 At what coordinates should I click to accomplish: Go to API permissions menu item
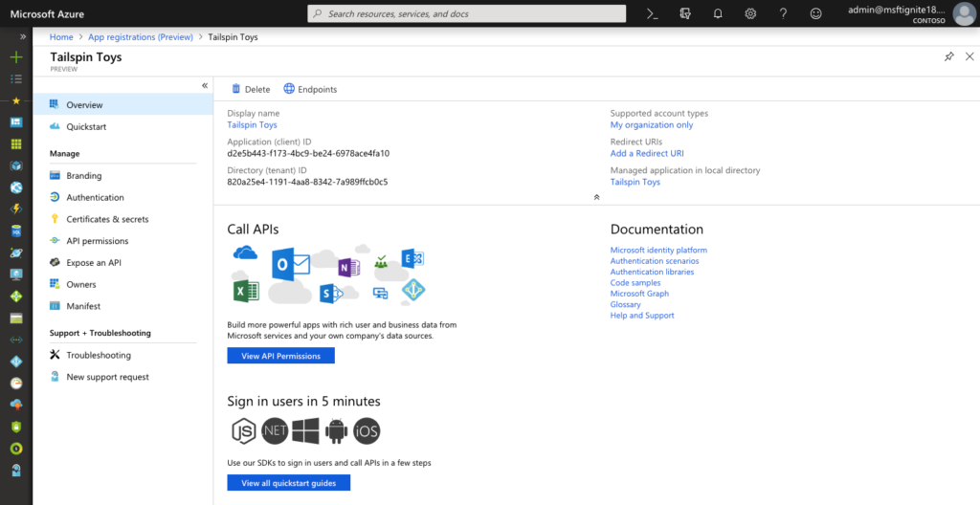(97, 241)
